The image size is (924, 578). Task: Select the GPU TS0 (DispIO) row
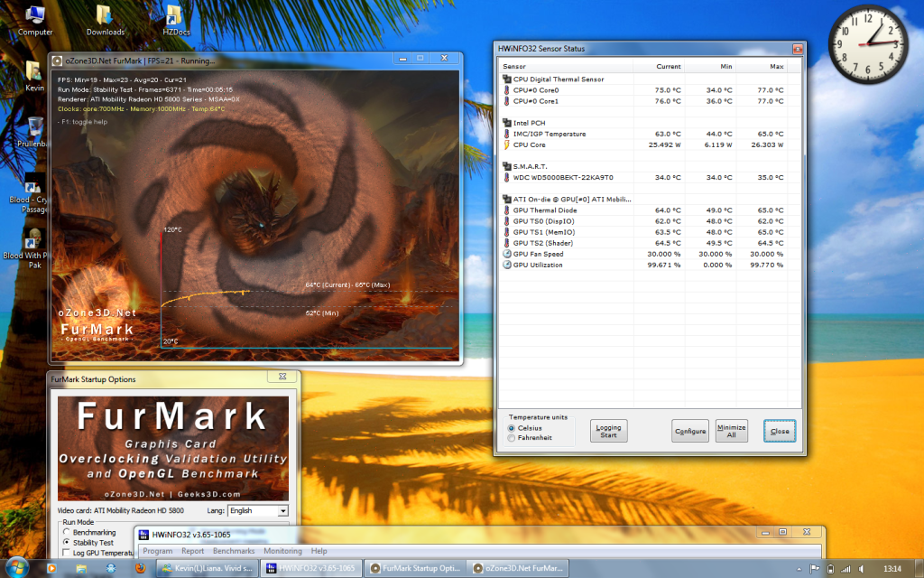pos(651,221)
